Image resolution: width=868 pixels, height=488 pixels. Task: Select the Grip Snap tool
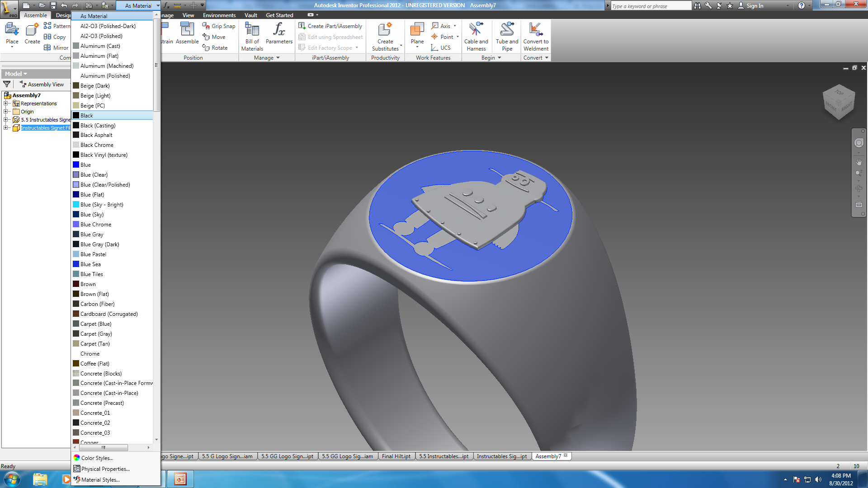219,26
